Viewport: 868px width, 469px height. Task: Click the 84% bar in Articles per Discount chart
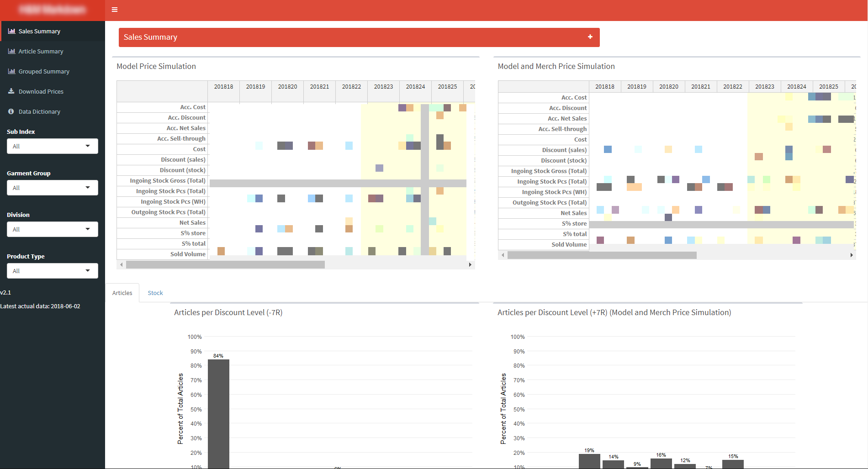pyautogui.click(x=218, y=414)
